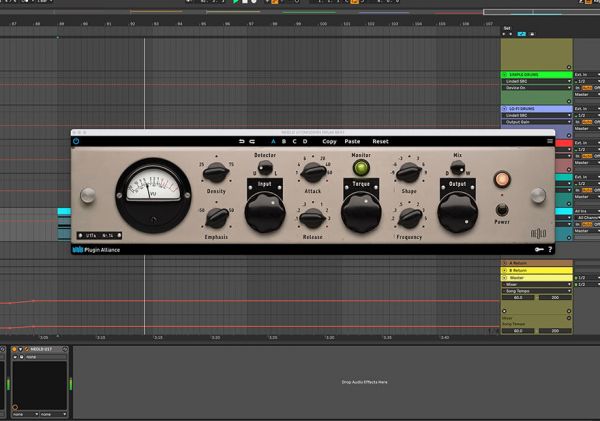Open the license key icon
The height and width of the screenshot is (421, 600).
[539, 250]
